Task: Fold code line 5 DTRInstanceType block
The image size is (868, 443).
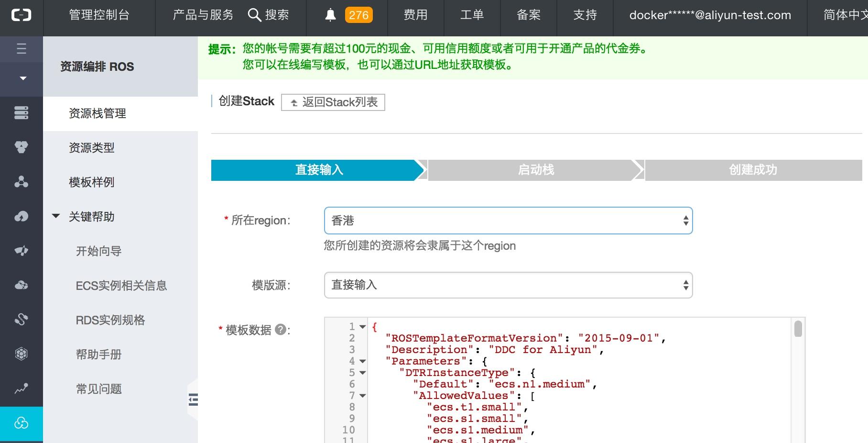Action: 362,373
